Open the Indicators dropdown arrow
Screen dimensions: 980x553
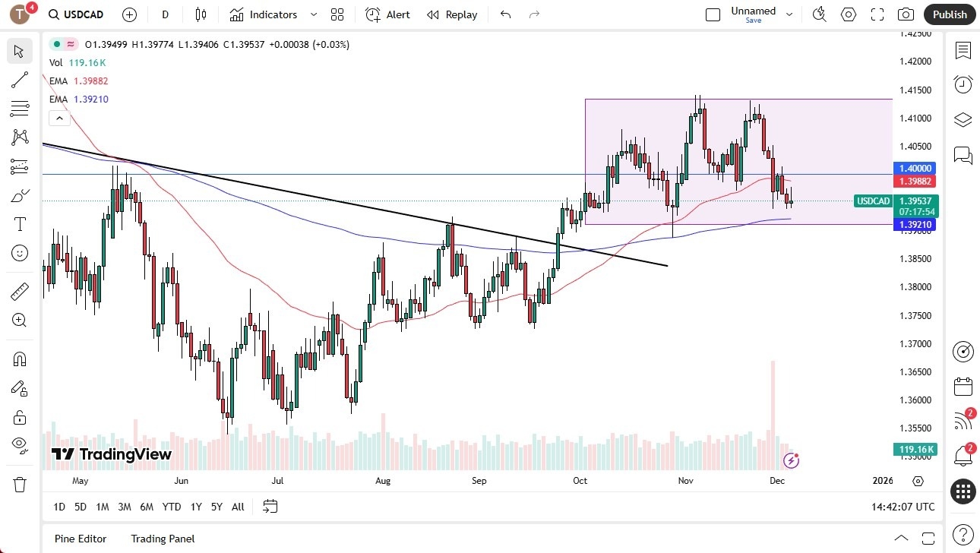point(312,14)
